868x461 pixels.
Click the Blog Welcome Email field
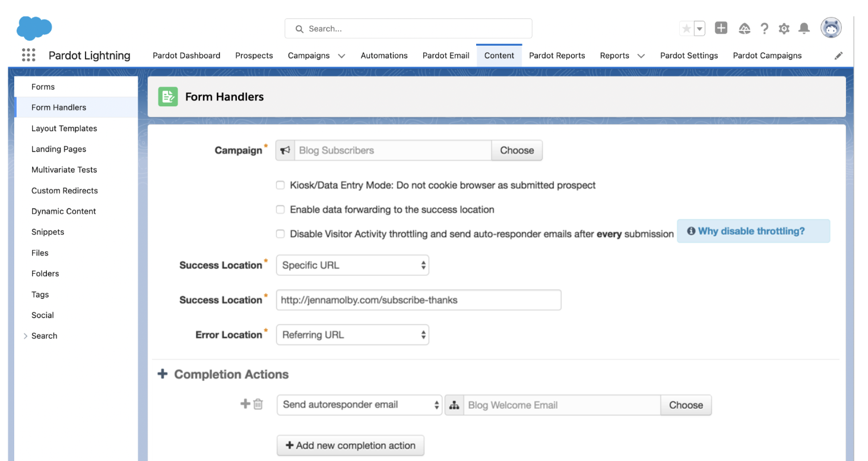(x=562, y=405)
